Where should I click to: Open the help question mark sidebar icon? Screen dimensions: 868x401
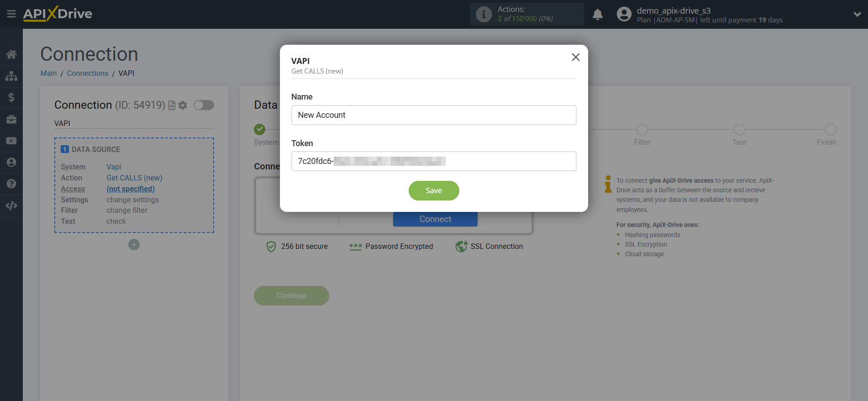11,184
